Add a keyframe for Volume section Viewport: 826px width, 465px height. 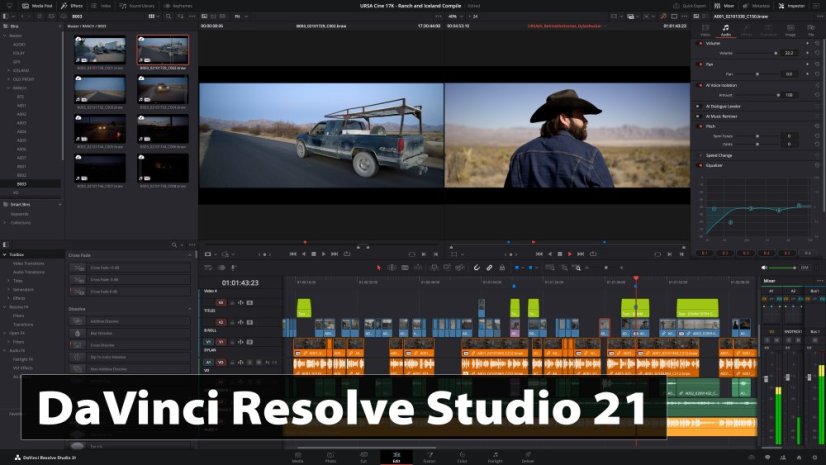point(808,43)
